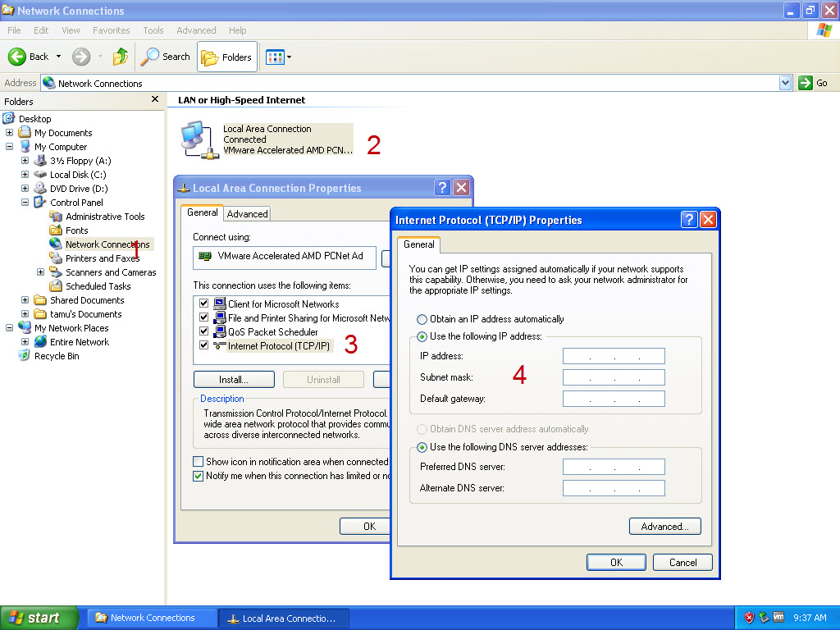Click the My Computer icon in tree
Screen dimensions: 840x630
tap(25, 146)
